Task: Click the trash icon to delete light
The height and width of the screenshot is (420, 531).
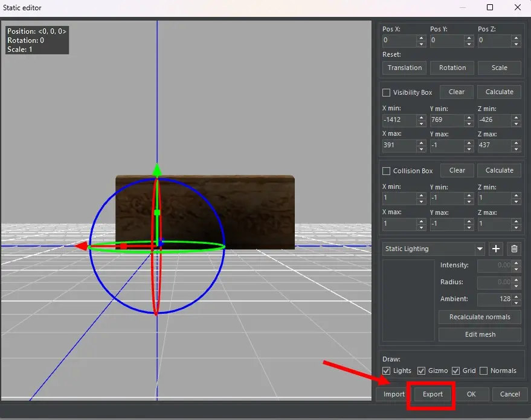Action: pos(514,249)
